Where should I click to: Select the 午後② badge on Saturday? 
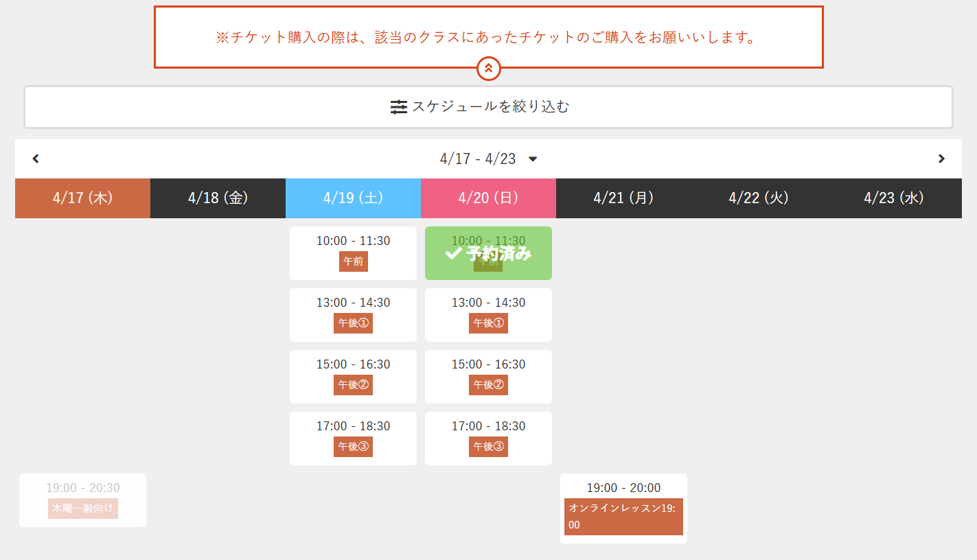[x=353, y=385]
